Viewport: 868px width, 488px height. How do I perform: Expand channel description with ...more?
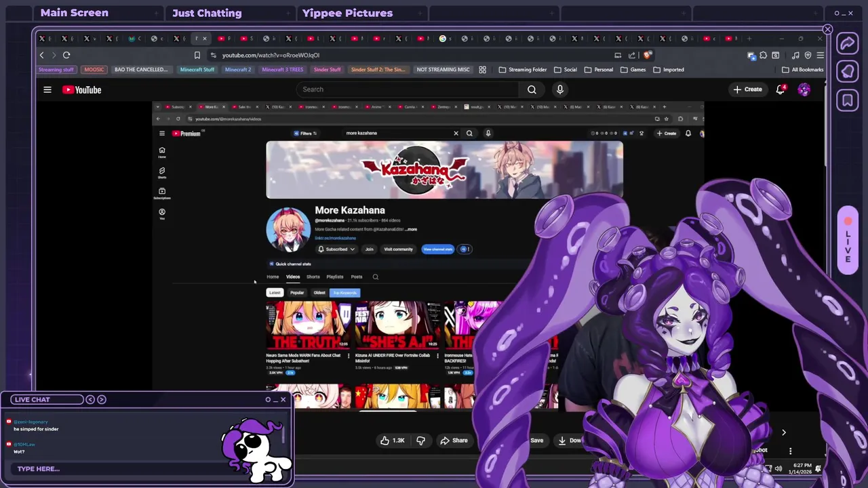pos(411,229)
